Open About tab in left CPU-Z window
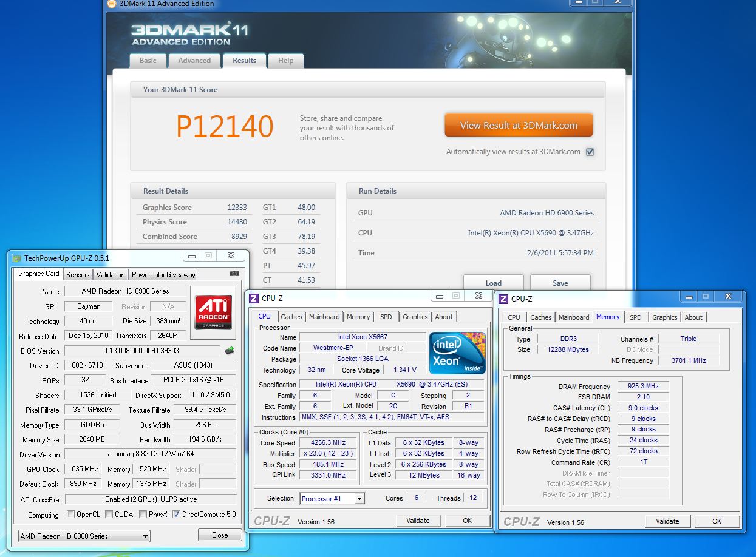The width and height of the screenshot is (756, 557). [444, 317]
